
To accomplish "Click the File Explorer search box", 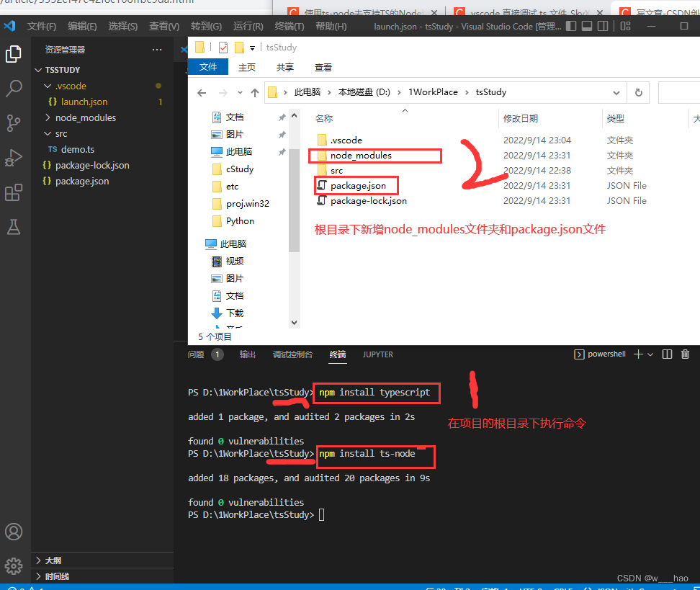I will point(679,92).
